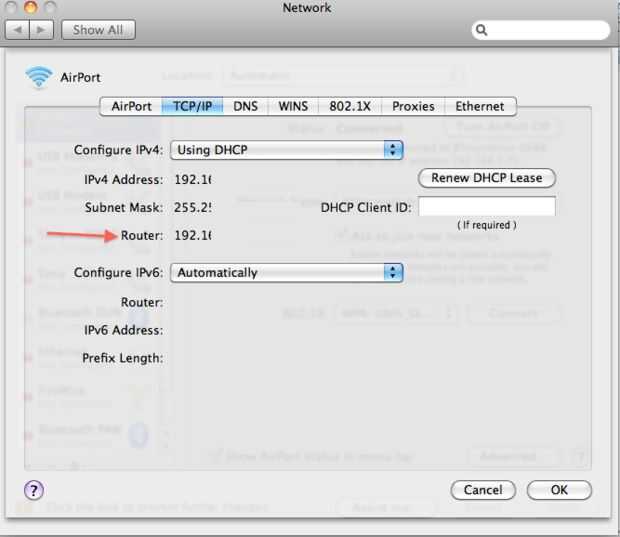The height and width of the screenshot is (537, 620).
Task: Open the help question mark button
Action: [x=34, y=490]
